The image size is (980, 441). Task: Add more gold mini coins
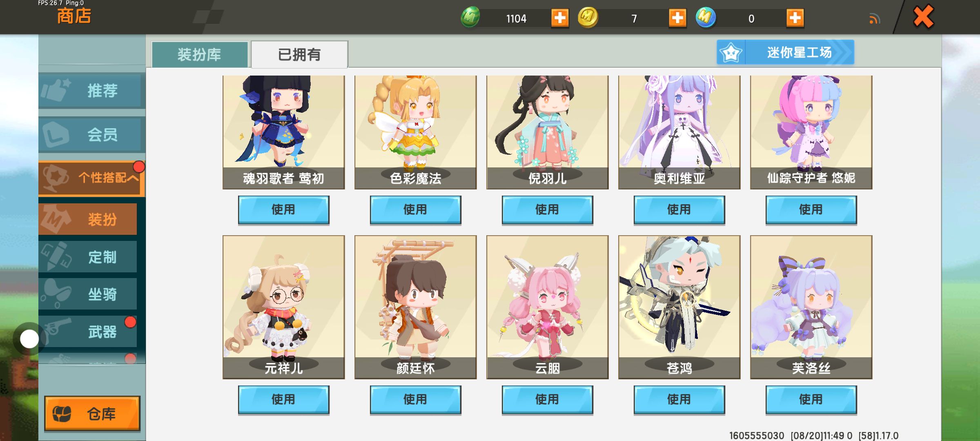click(x=677, y=18)
